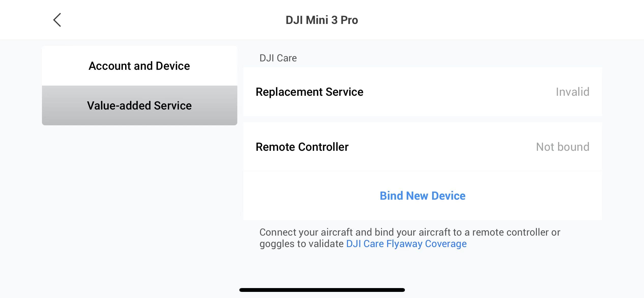Select the Value-added Service sidebar item
Viewport: 644px width, 298px height.
click(x=139, y=105)
